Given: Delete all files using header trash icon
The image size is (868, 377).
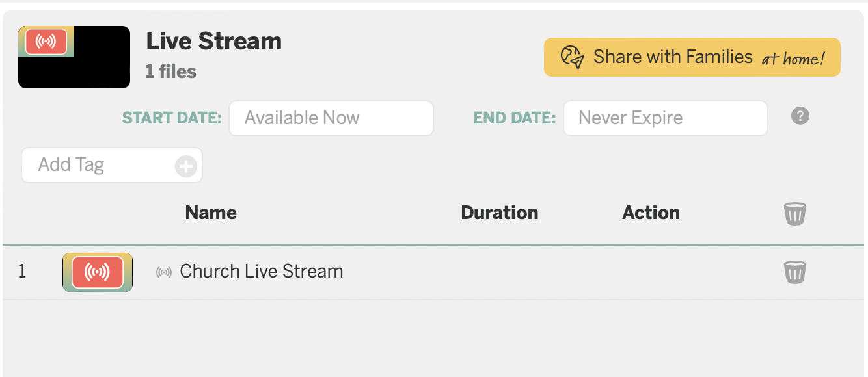Looking at the screenshot, I should (794, 213).
